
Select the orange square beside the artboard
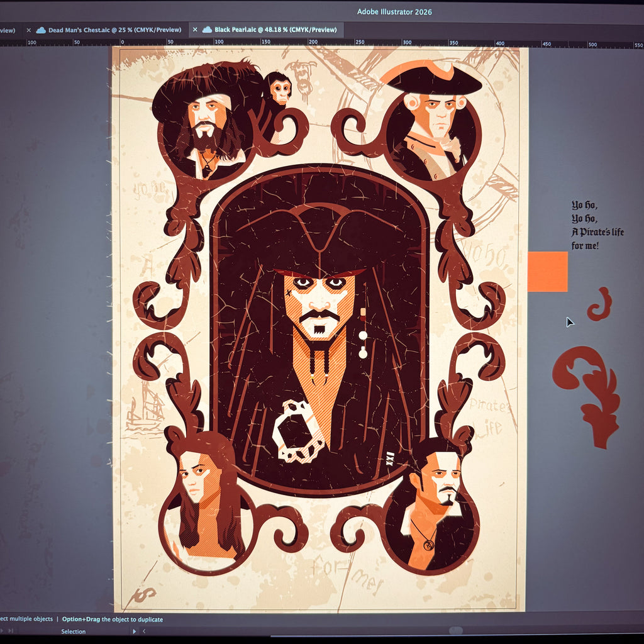click(x=548, y=272)
